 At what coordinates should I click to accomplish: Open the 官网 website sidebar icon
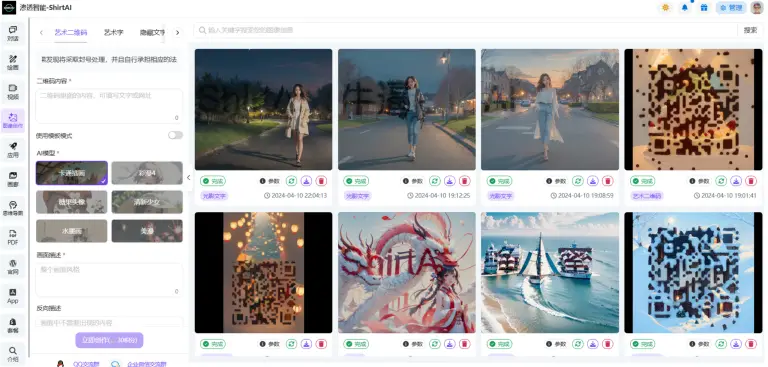pyautogui.click(x=13, y=267)
